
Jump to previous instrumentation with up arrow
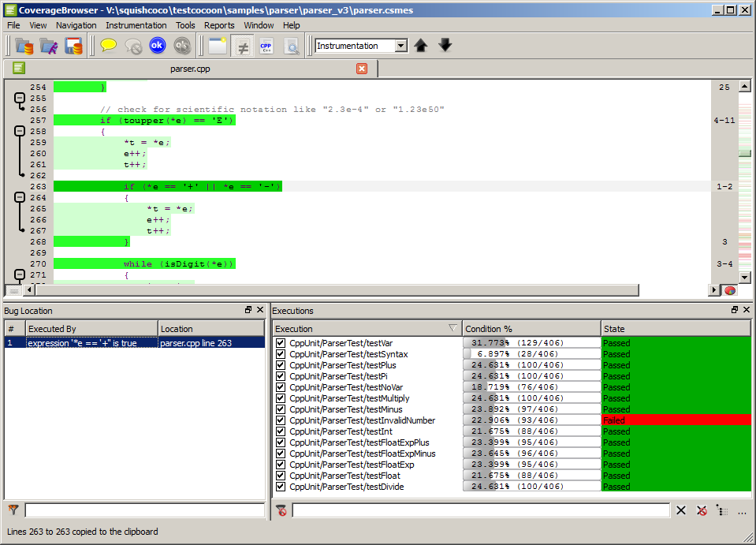pos(421,46)
